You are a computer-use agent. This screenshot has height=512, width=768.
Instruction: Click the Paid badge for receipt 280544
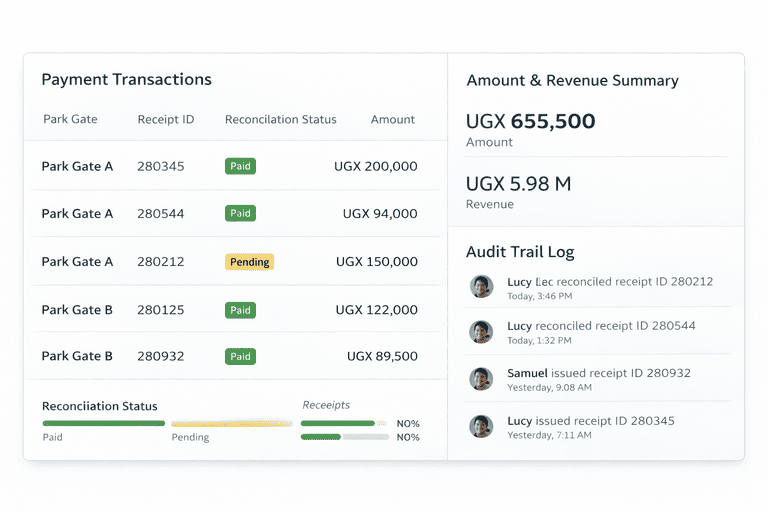pos(240,213)
